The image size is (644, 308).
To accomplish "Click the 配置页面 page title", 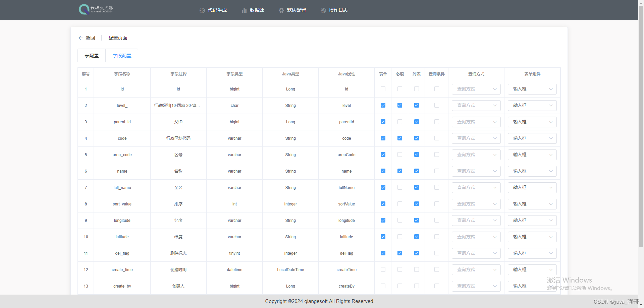I will click(x=118, y=38).
